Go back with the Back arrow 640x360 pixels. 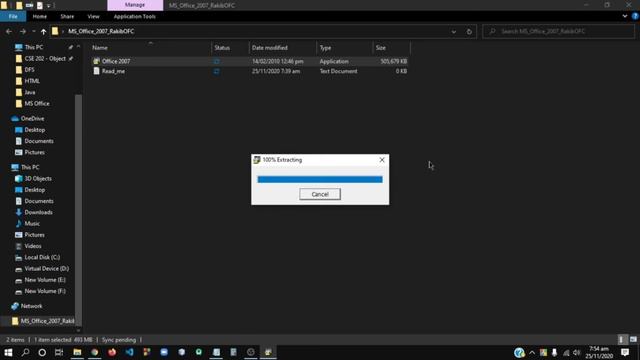9,31
